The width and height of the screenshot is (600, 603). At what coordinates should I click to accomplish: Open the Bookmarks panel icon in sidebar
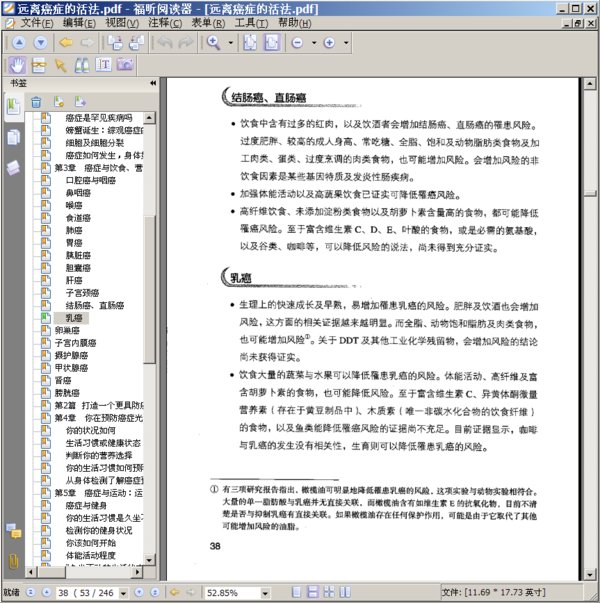pyautogui.click(x=13, y=107)
